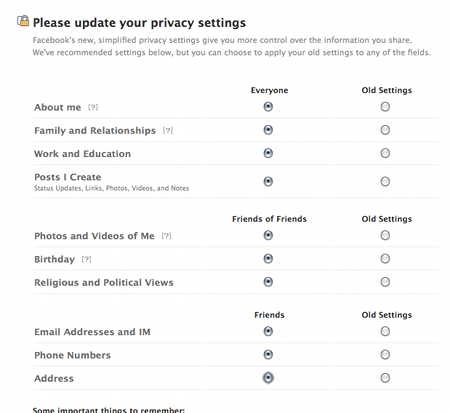Choose Old Settings for Email Addresses and IM

(x=385, y=331)
